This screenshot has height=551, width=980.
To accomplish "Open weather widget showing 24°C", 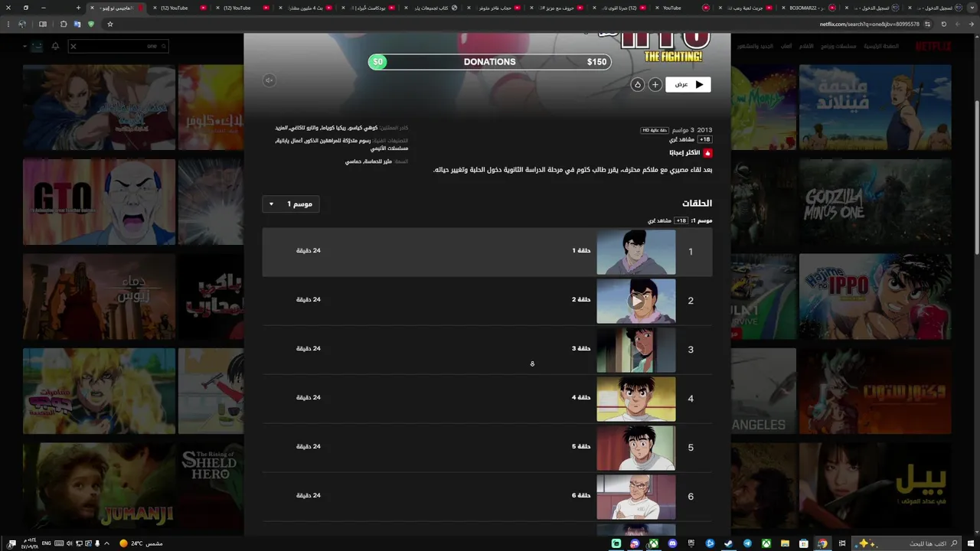I will point(142,543).
